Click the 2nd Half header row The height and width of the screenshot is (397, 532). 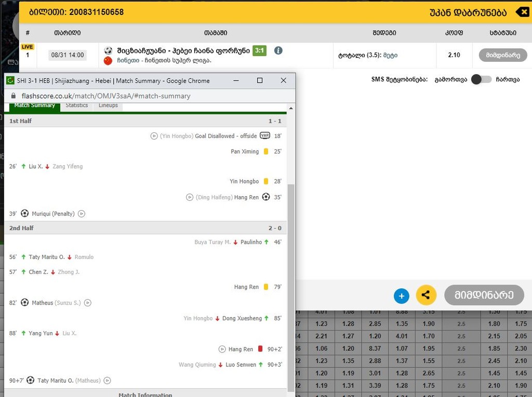click(x=145, y=228)
